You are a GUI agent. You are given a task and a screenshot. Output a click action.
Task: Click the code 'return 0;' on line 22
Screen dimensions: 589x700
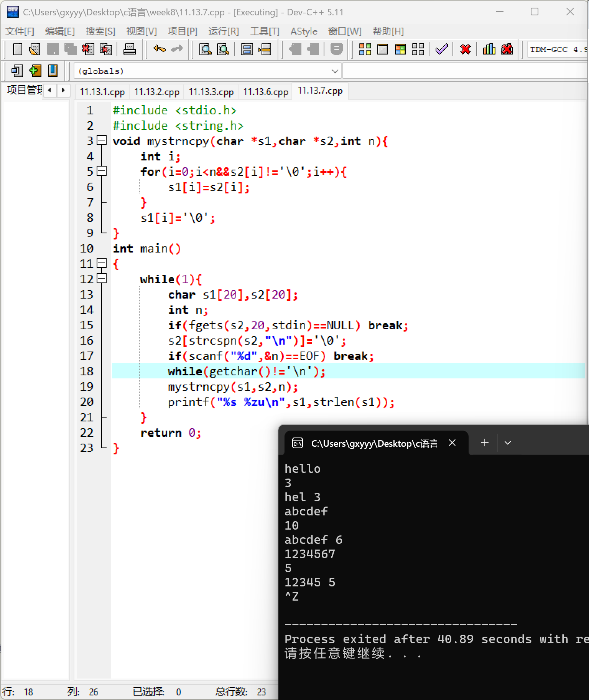tap(171, 433)
